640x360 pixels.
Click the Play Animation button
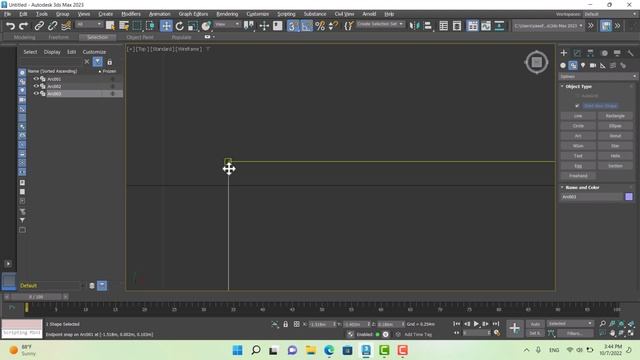coord(476,324)
